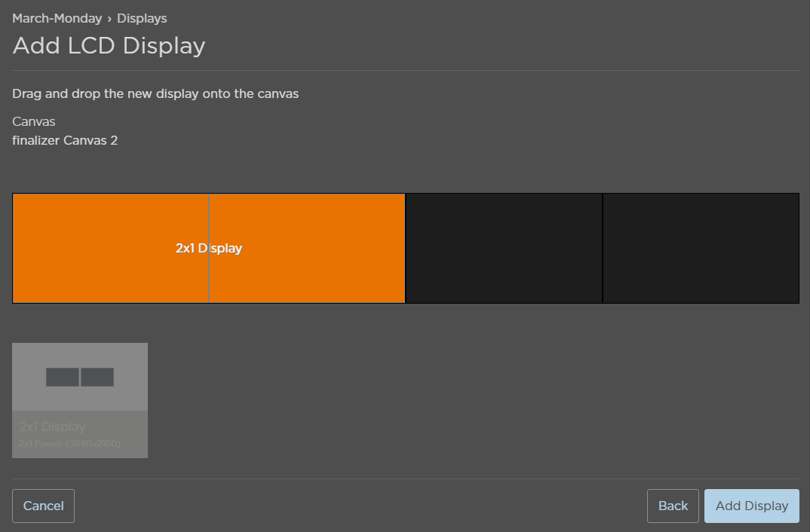Image resolution: width=810 pixels, height=532 pixels.
Task: Open the Displays breadcrumb link
Action: (x=142, y=19)
